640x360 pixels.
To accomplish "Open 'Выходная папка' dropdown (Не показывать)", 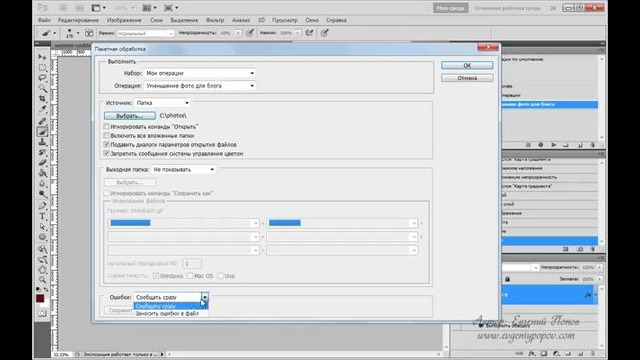I will coord(183,169).
